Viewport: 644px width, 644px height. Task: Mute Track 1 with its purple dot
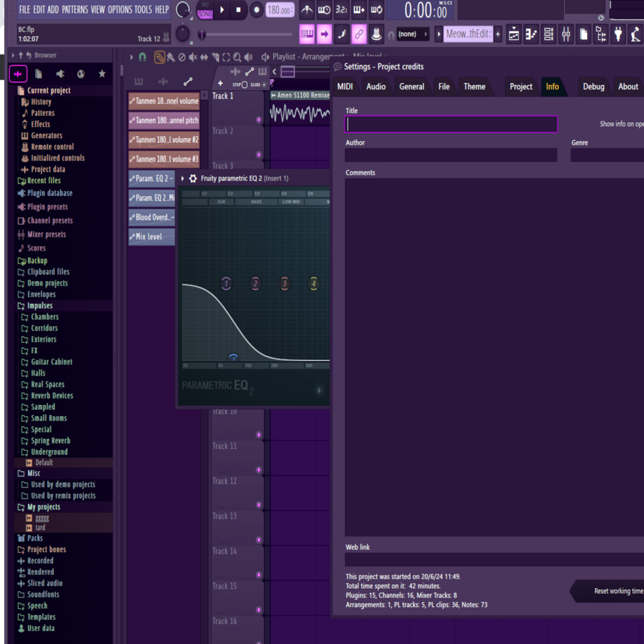pyautogui.click(x=259, y=120)
